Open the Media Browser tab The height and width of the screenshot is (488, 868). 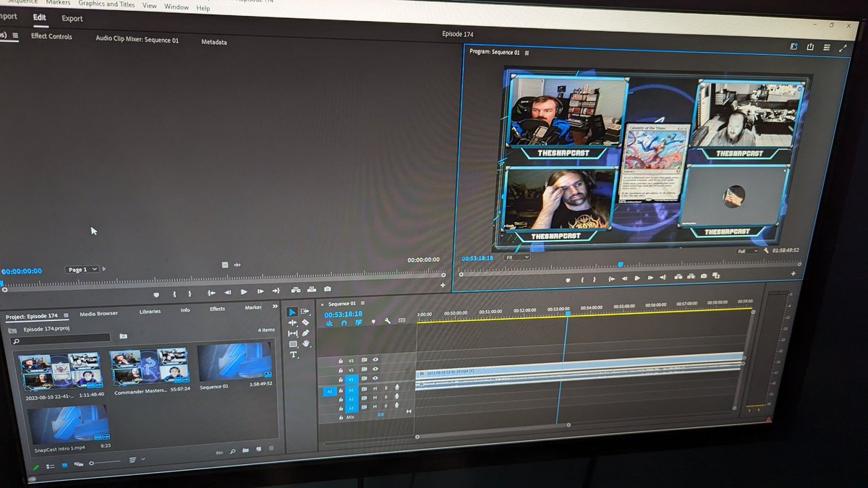click(98, 314)
